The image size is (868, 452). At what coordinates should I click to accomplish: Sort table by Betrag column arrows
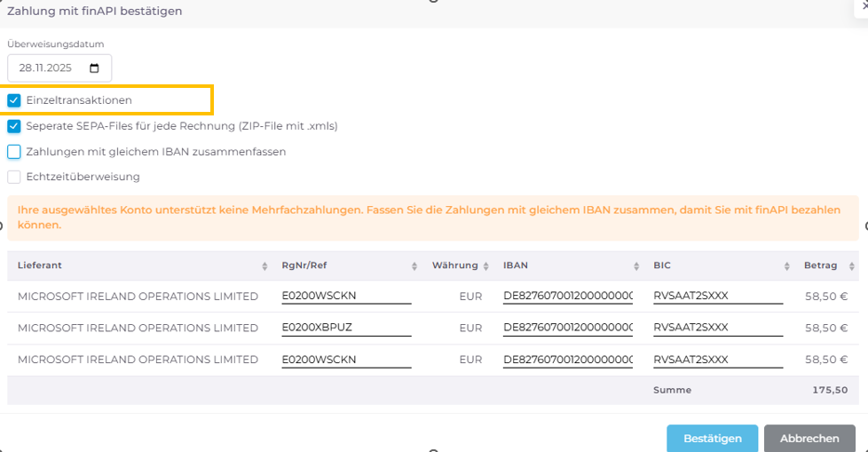(852, 266)
